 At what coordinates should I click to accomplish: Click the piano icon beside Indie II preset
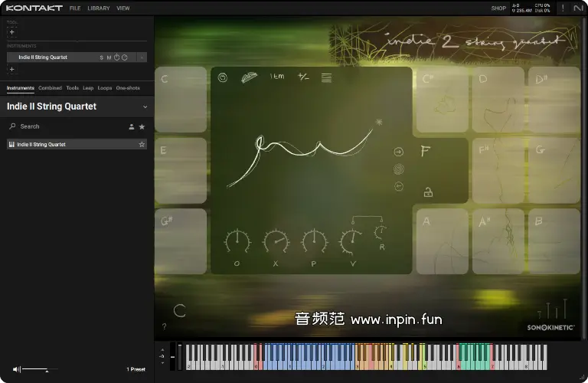click(11, 145)
